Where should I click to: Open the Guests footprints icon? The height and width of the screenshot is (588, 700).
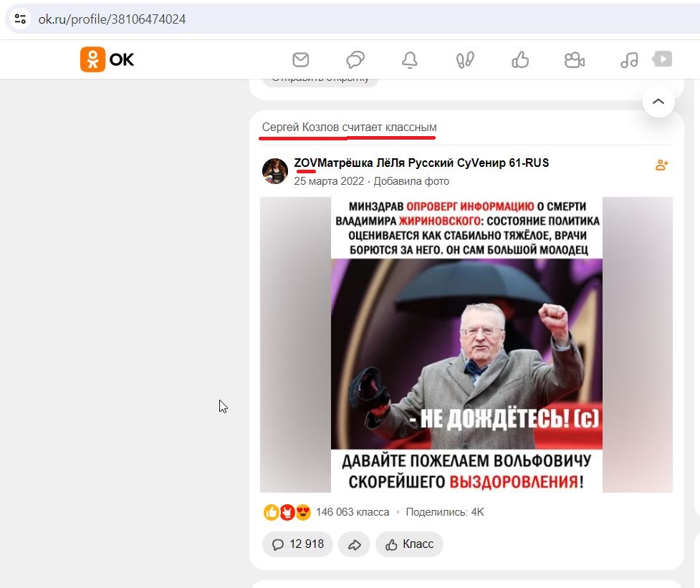click(465, 59)
